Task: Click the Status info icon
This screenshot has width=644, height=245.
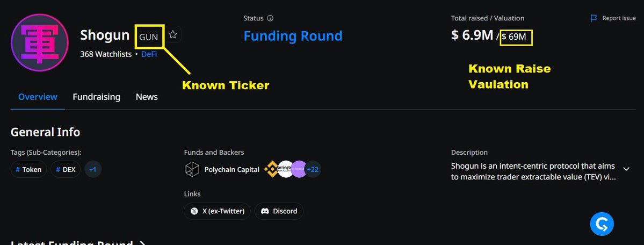Action: pyautogui.click(x=270, y=18)
